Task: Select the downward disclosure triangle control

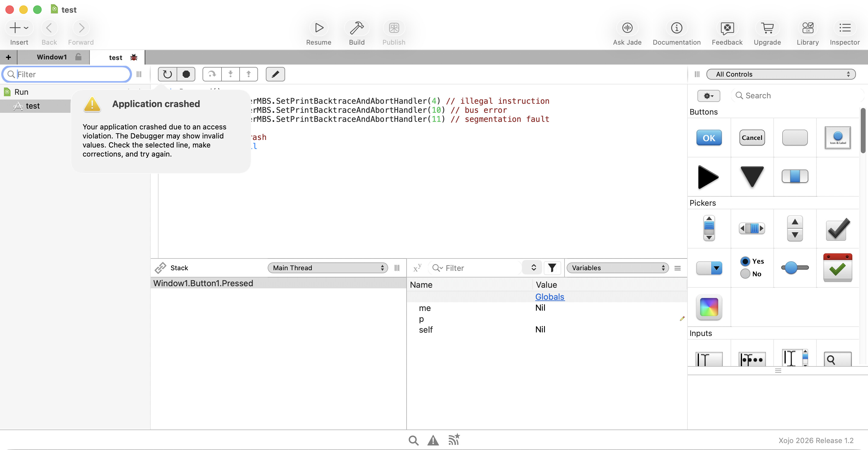Action: tap(752, 177)
